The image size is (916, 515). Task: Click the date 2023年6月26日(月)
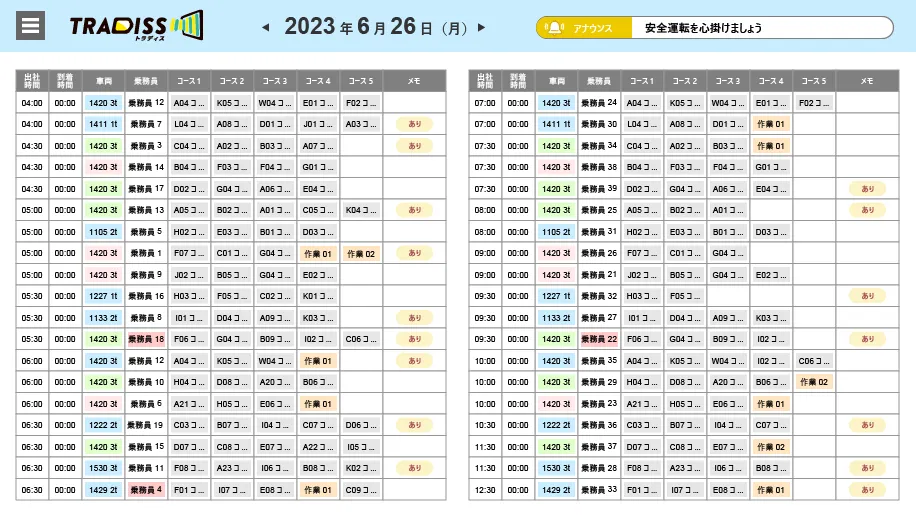click(x=374, y=27)
